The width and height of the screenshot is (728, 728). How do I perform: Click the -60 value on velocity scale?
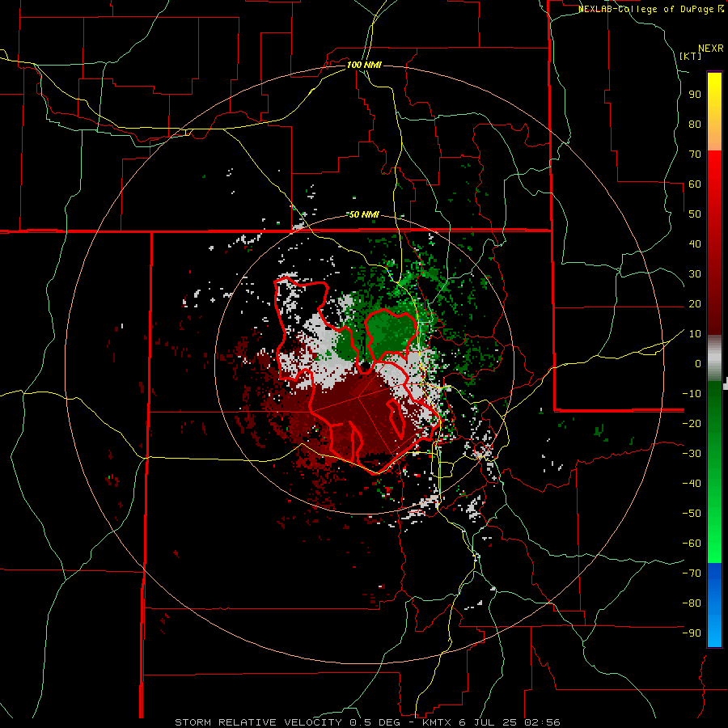692,544
